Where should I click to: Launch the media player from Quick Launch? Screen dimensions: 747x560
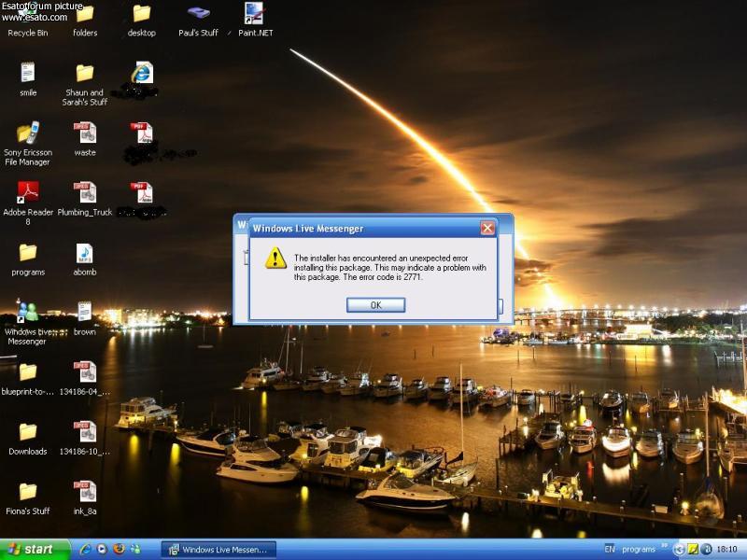(x=102, y=550)
